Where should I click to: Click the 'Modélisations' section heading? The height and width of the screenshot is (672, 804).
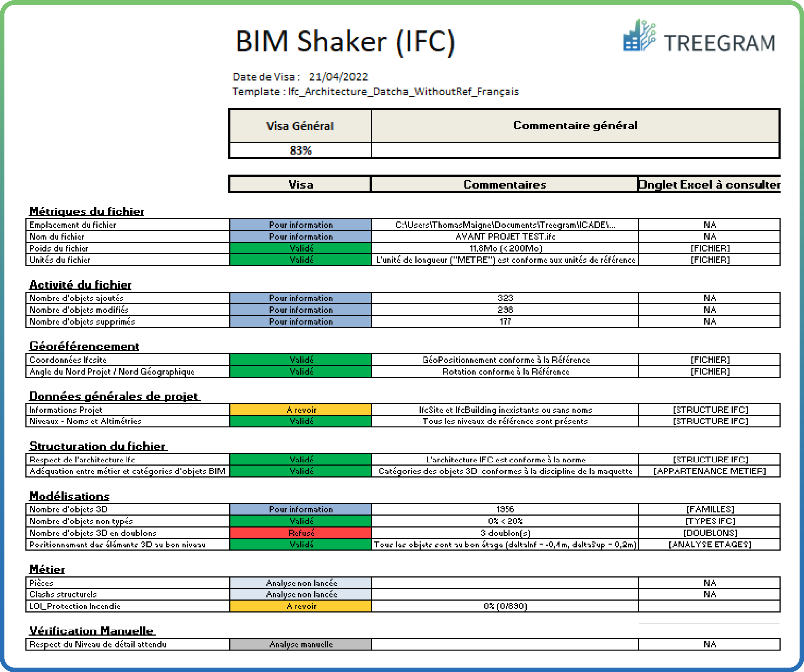pyautogui.click(x=69, y=496)
